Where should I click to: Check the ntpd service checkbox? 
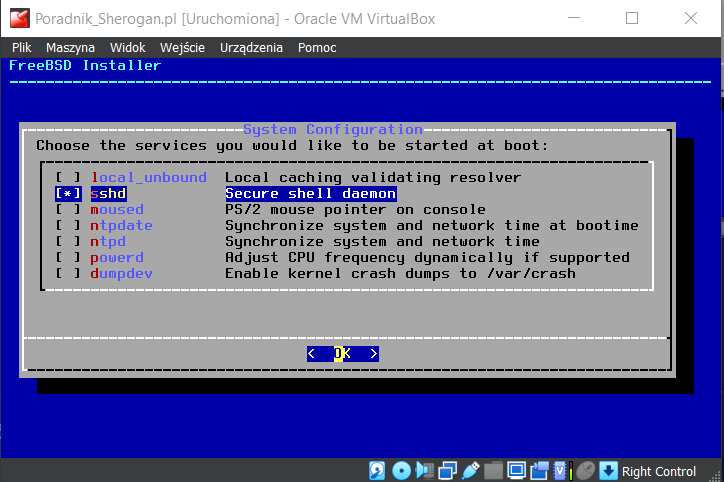coord(68,242)
